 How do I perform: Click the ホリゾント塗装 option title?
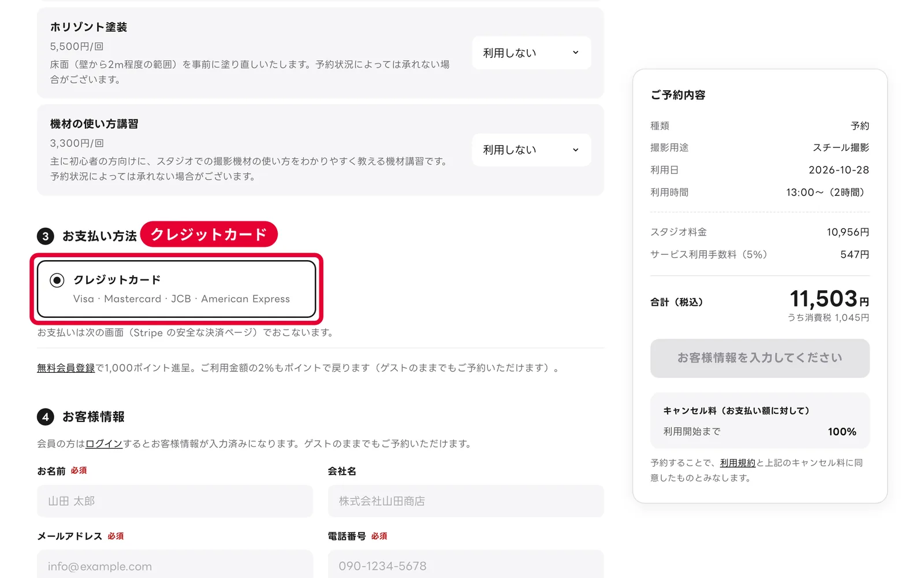click(88, 27)
